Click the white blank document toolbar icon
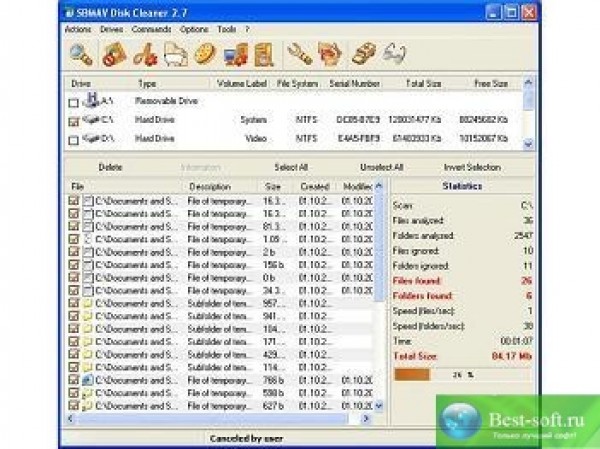The height and width of the screenshot is (449, 600). (x=176, y=55)
